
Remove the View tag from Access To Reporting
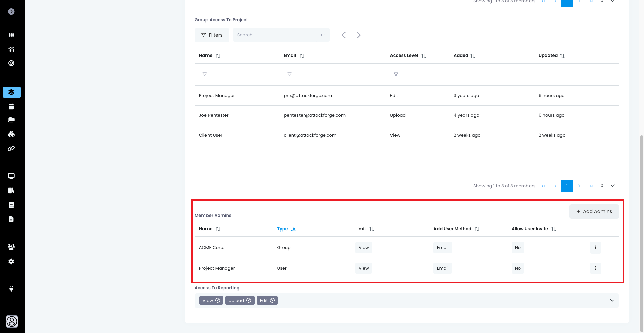[x=218, y=300]
